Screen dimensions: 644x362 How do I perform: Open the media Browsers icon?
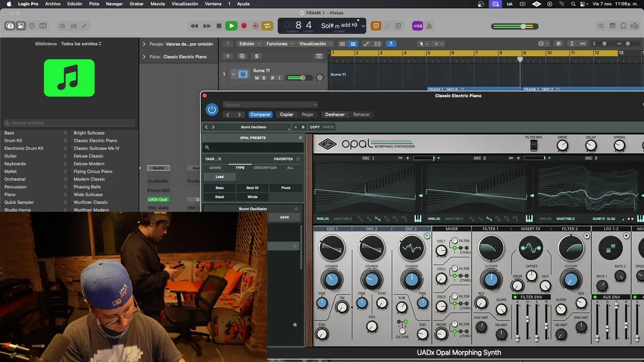click(634, 26)
